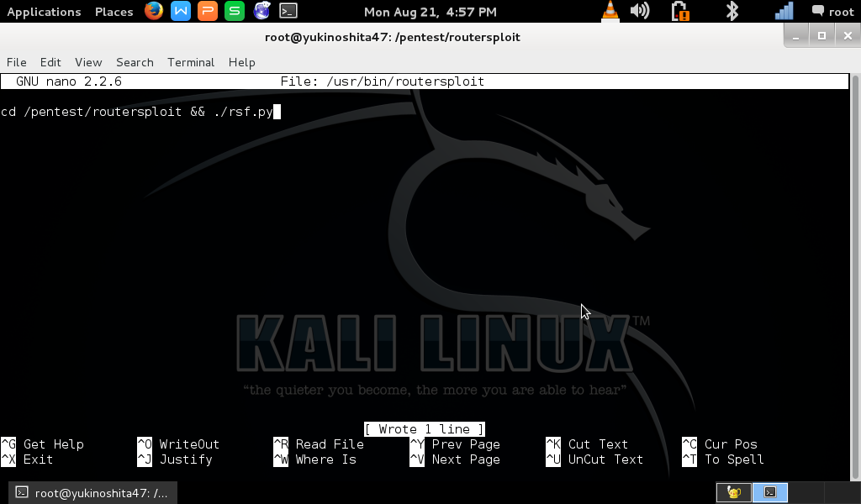Open the terminal Edit menu
The height and width of the screenshot is (504, 861).
pos(50,62)
